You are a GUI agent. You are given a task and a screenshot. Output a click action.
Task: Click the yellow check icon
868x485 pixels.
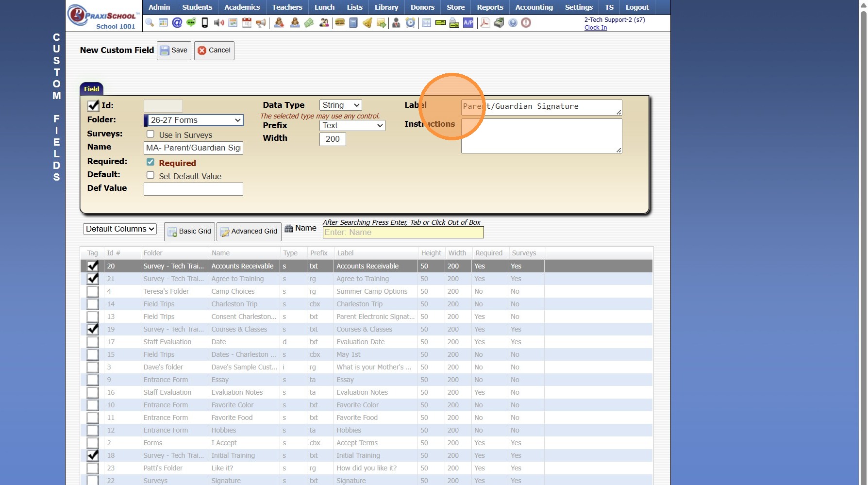pos(440,23)
